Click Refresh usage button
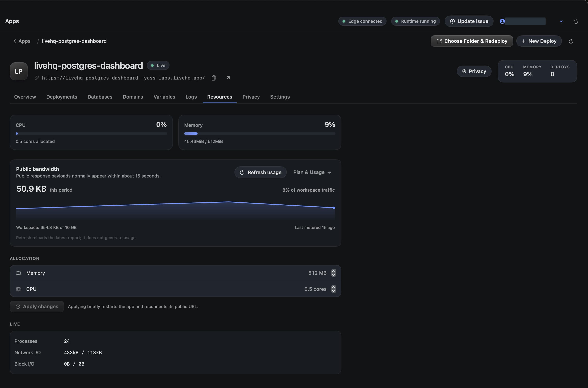The image size is (588, 388). pos(260,172)
